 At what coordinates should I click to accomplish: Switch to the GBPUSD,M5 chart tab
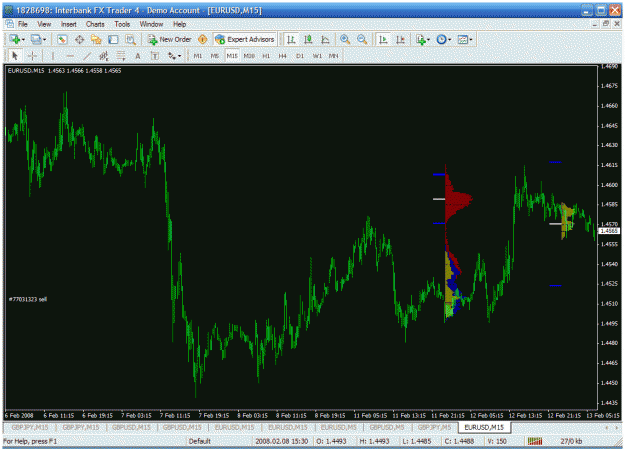(387, 427)
